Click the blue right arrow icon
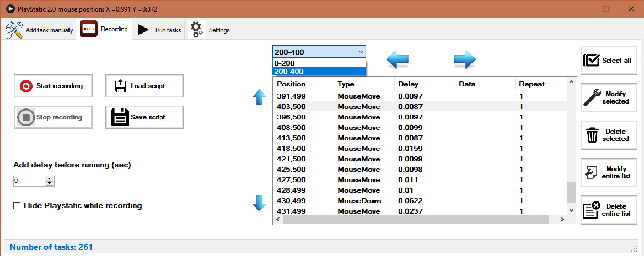The height and width of the screenshot is (256, 644). [x=464, y=60]
